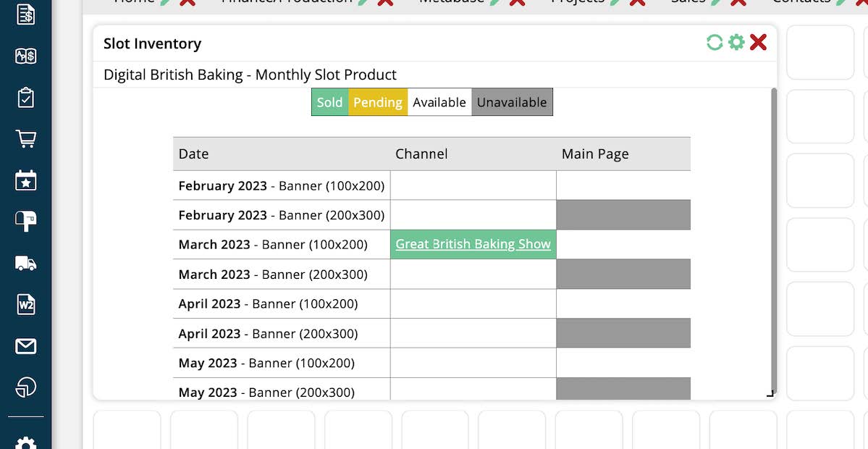Open the pie chart reports icon
Screen dimensions: 868x449
[25, 387]
